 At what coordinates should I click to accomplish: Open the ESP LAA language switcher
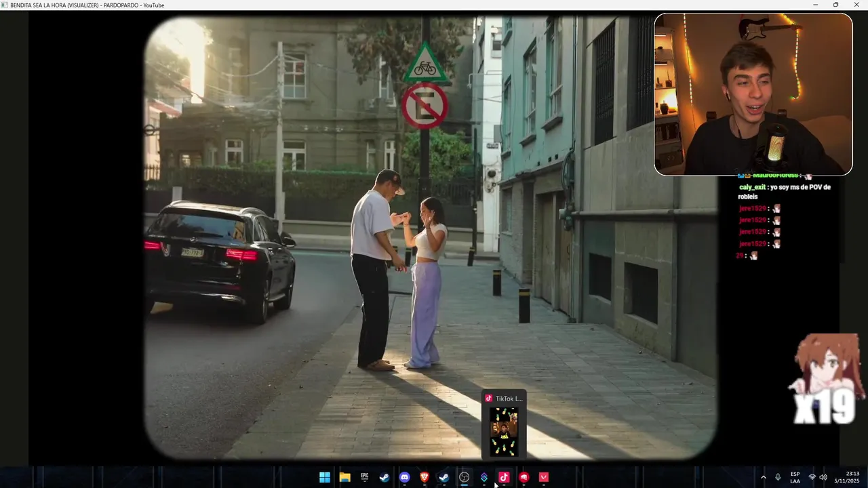click(x=795, y=477)
